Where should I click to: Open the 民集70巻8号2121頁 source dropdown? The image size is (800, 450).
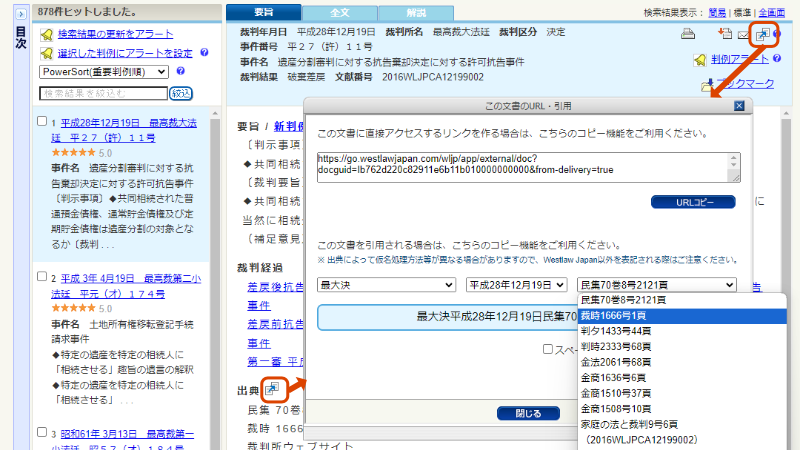click(657, 285)
